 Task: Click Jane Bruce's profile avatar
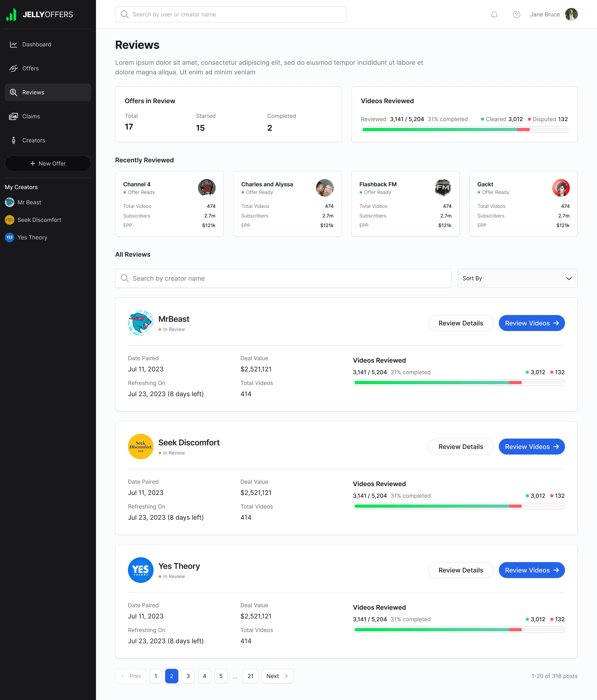click(x=571, y=15)
